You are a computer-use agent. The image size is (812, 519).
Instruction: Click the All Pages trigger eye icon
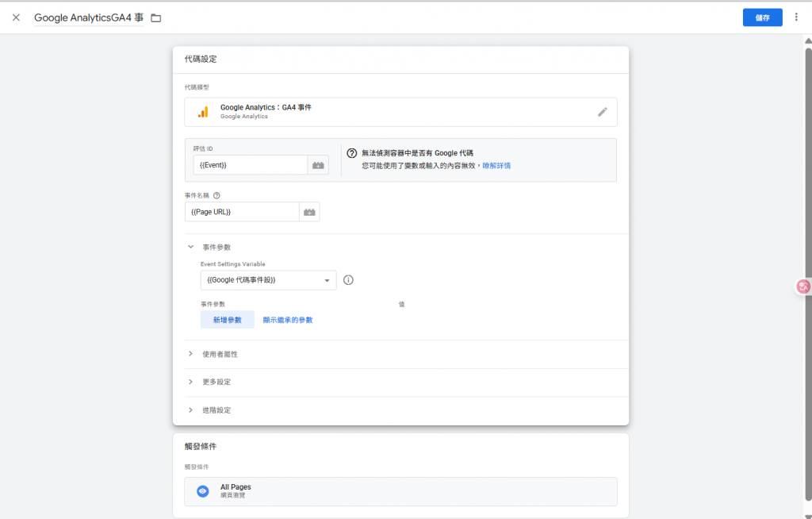coord(203,491)
